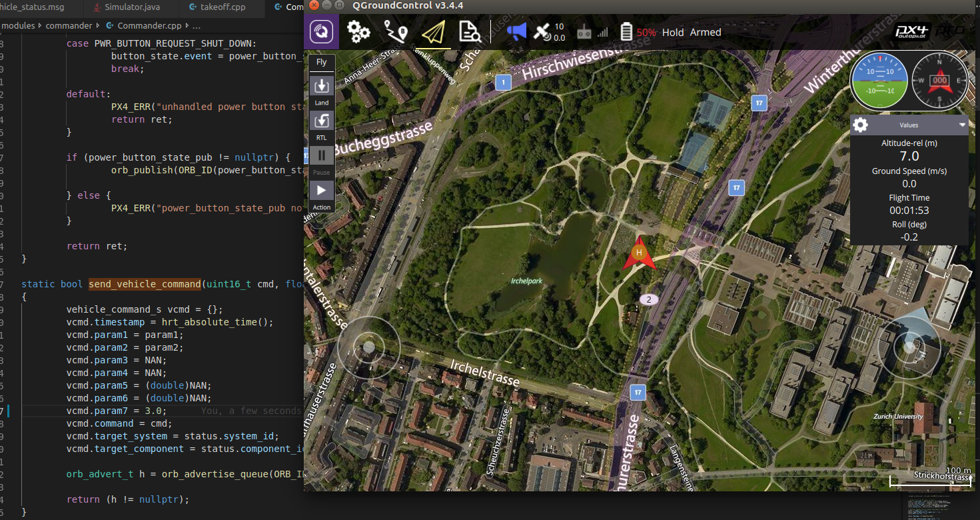Click the Fly label atop tool strip

pos(322,62)
